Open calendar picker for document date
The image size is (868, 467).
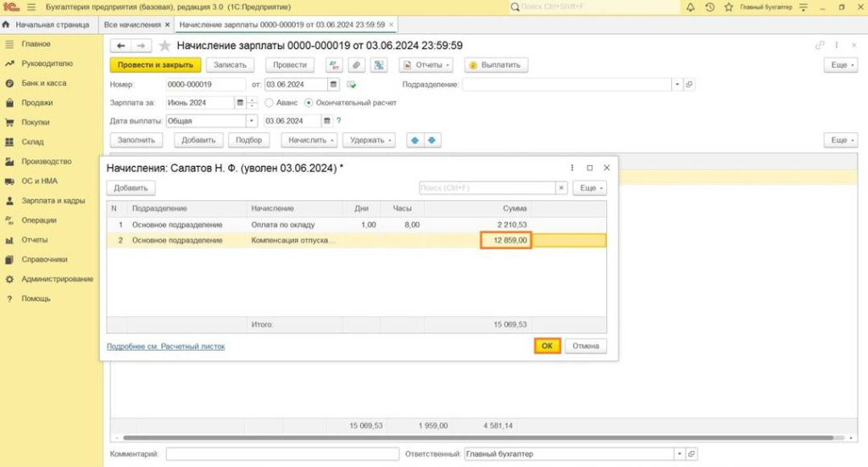(334, 85)
